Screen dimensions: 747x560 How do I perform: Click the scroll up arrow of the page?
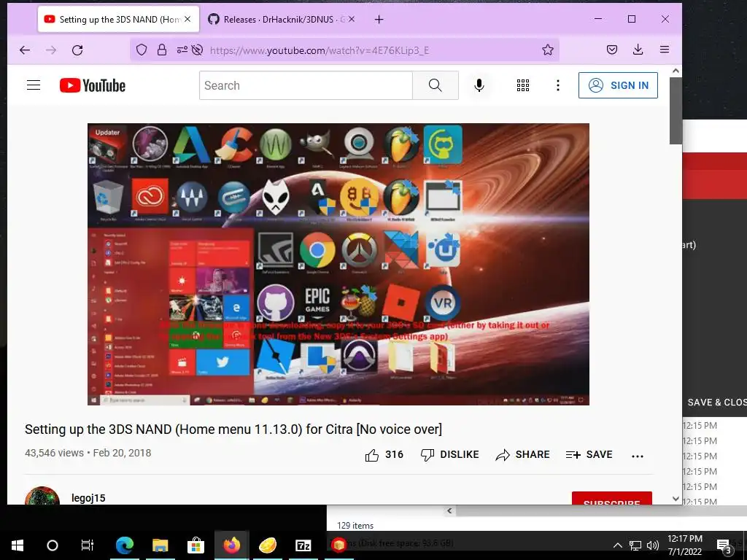(676, 71)
